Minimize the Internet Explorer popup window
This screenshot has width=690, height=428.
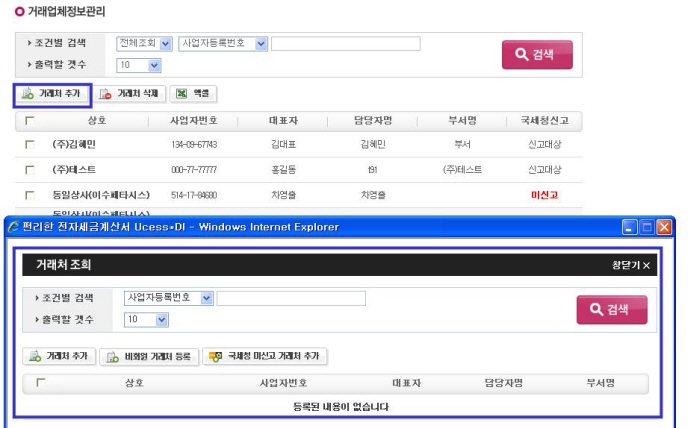tap(628, 227)
